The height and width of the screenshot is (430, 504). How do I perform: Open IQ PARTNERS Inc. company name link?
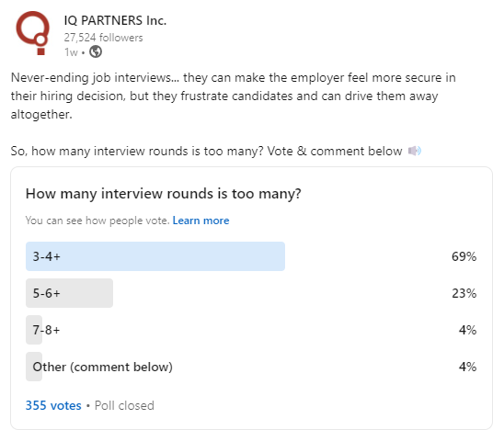115,20
